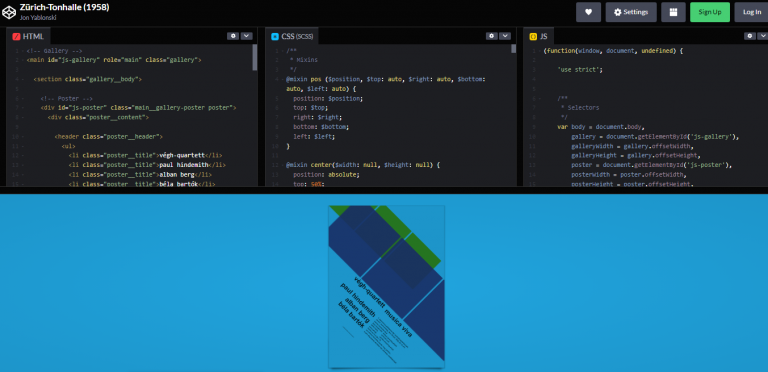This screenshot has width=768, height=372.
Task: Click the 'use strict' line in JS
Action: (580, 70)
